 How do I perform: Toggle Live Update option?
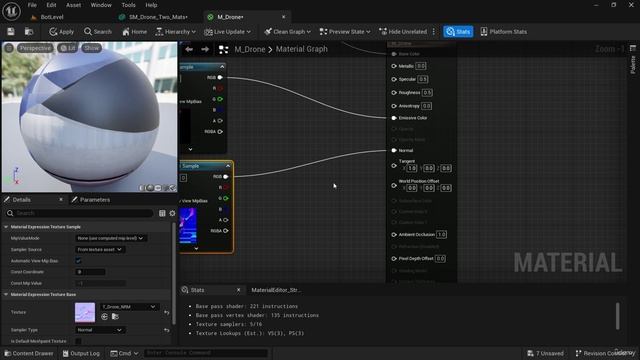(227, 32)
